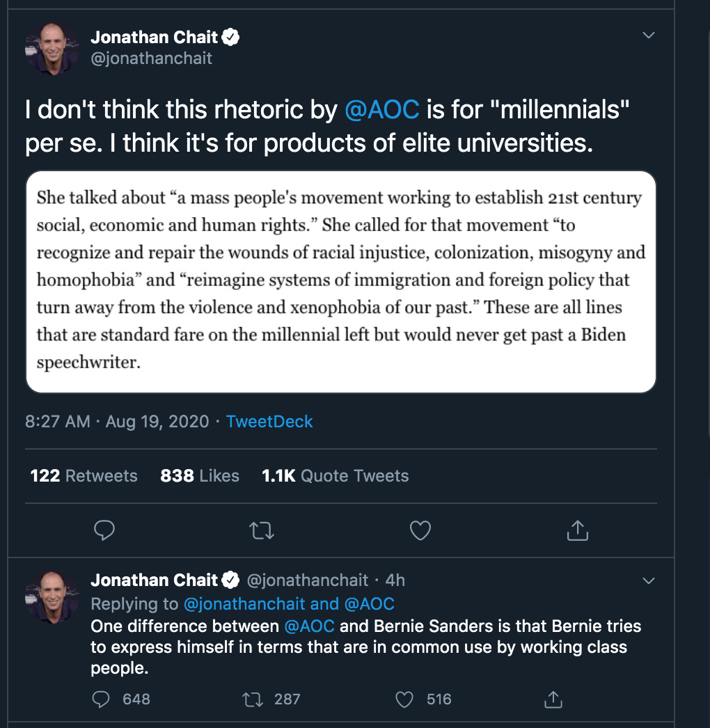This screenshot has height=728, width=710.
Task: Share the reply tweet about Bernie Sanders
Action: [553, 699]
